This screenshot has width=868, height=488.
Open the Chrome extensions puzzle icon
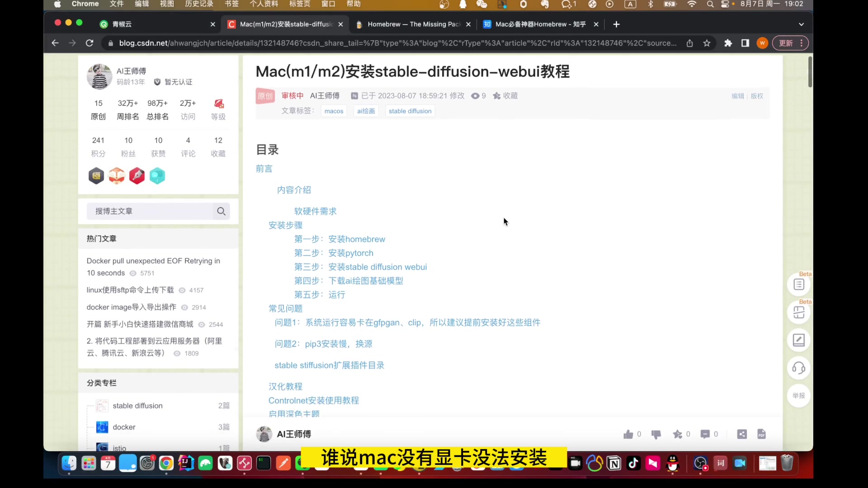click(728, 43)
